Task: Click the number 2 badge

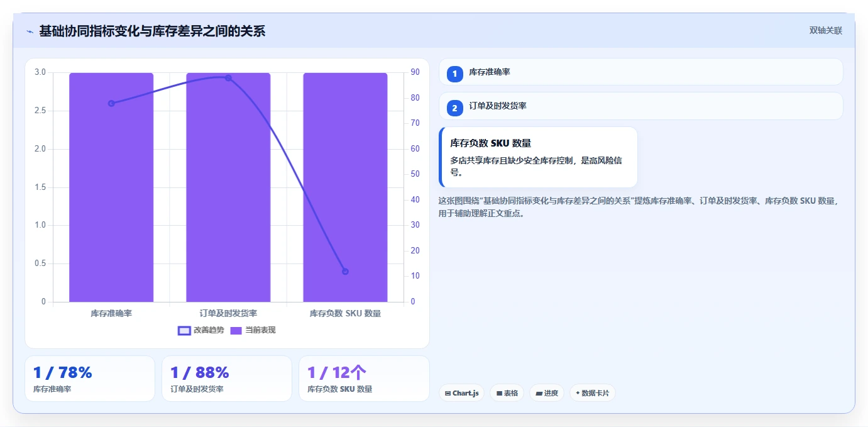Action: [x=454, y=108]
